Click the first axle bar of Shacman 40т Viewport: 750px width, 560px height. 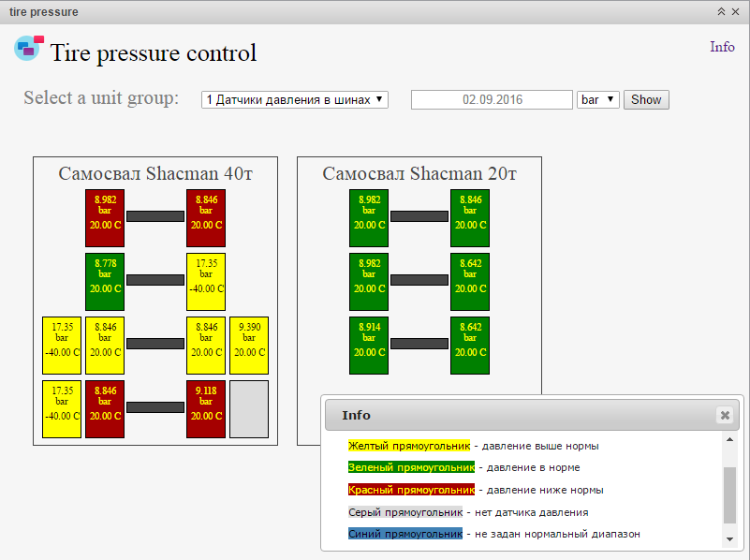pyautogui.click(x=155, y=216)
